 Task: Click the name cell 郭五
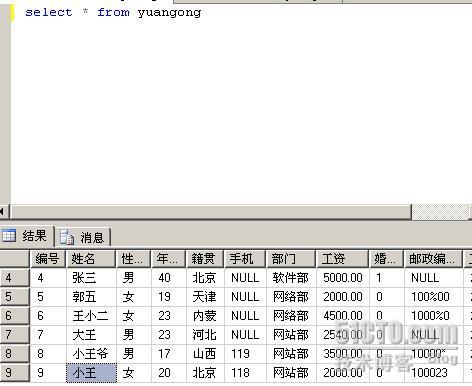click(x=91, y=297)
